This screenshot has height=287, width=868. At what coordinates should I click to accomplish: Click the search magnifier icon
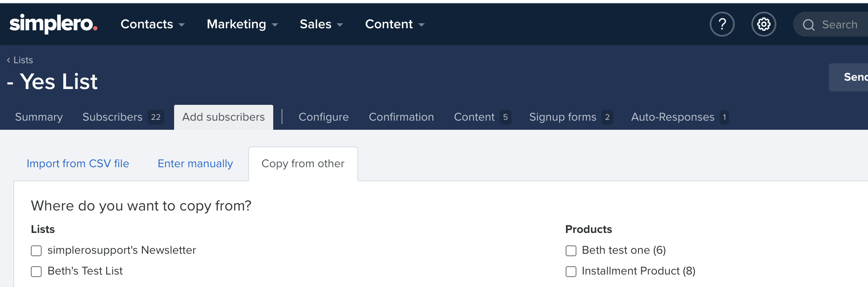point(808,25)
